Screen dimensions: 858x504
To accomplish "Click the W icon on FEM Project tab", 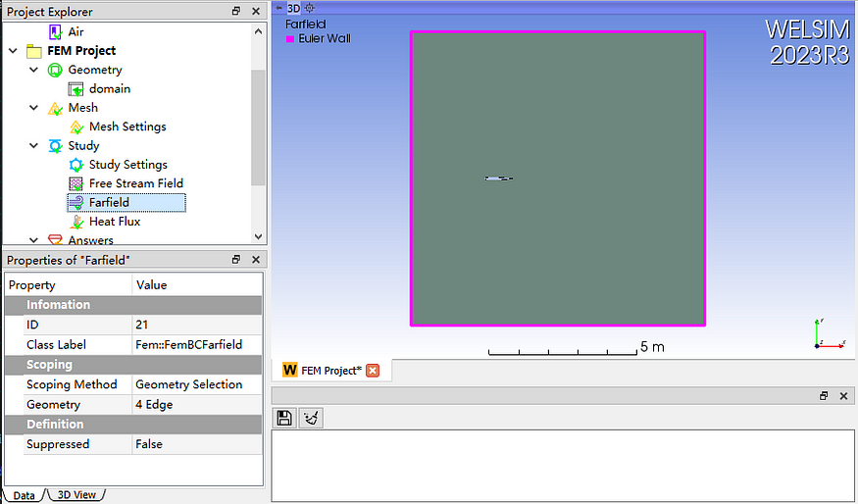I will tap(289, 371).
